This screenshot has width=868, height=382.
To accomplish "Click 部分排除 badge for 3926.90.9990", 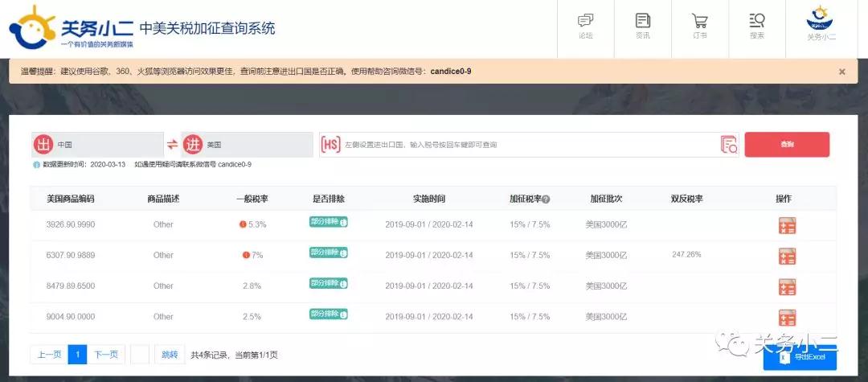I will coord(328,222).
